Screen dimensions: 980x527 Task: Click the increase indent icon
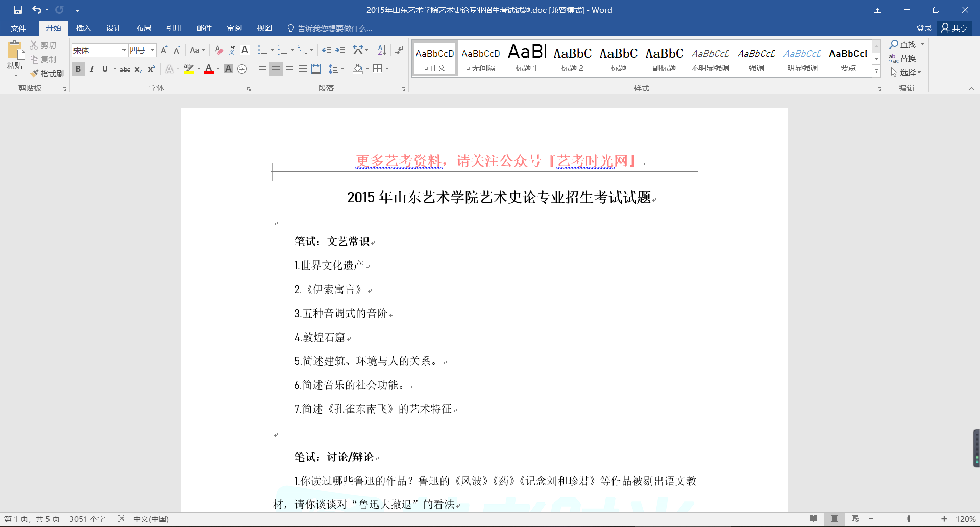pos(340,50)
